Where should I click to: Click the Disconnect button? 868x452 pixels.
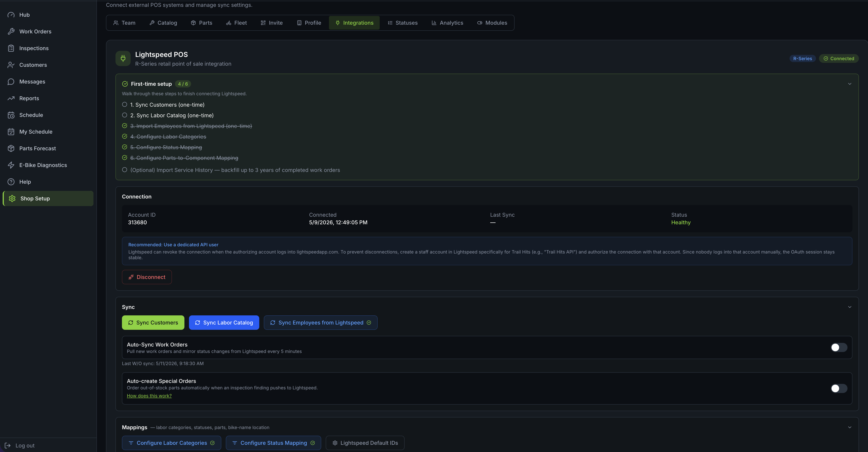[x=147, y=277]
